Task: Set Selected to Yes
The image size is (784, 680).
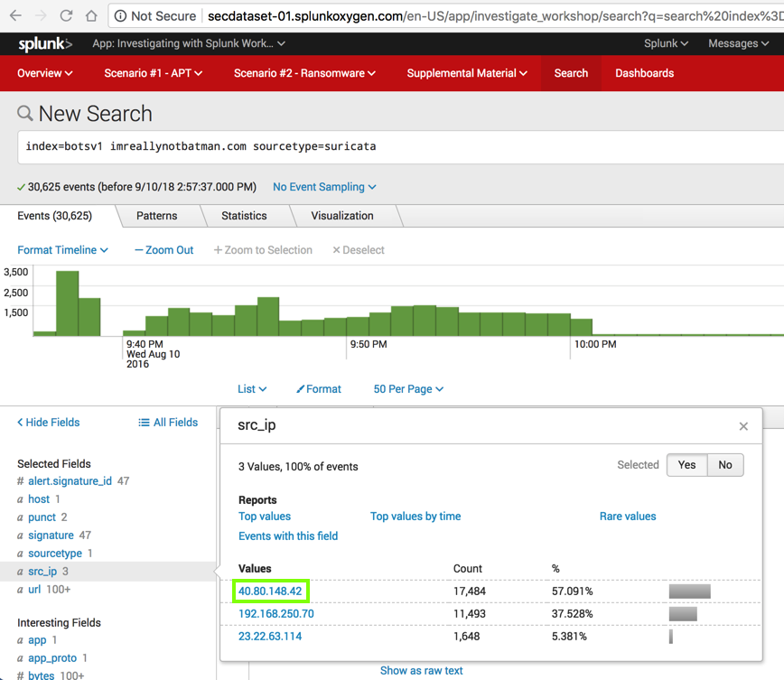Action: tap(686, 465)
